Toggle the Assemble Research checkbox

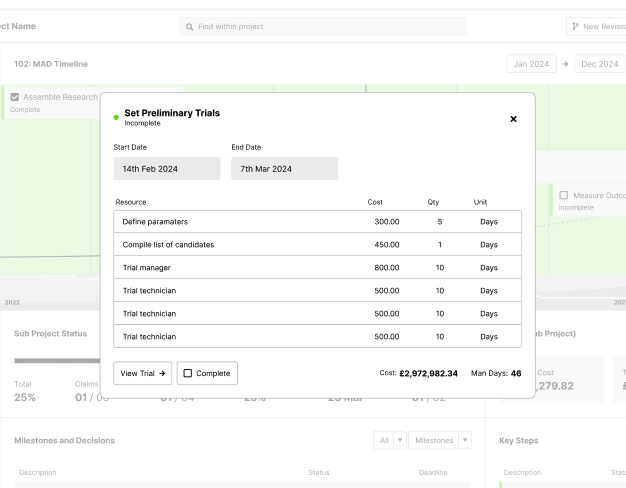point(15,97)
